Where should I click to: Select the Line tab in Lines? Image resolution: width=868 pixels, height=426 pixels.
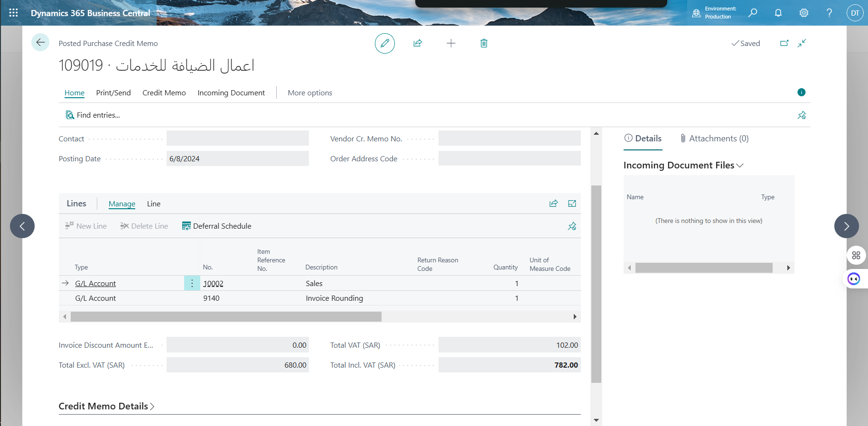tap(154, 204)
